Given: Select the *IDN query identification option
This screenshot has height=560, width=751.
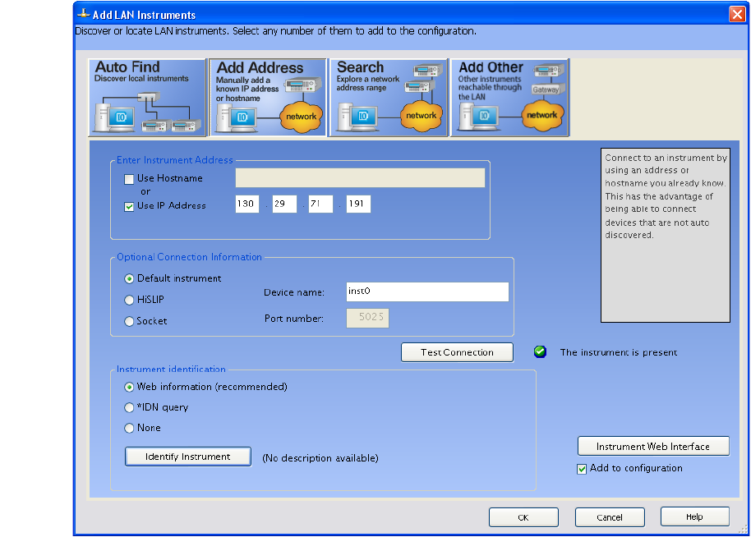Looking at the screenshot, I should (129, 407).
